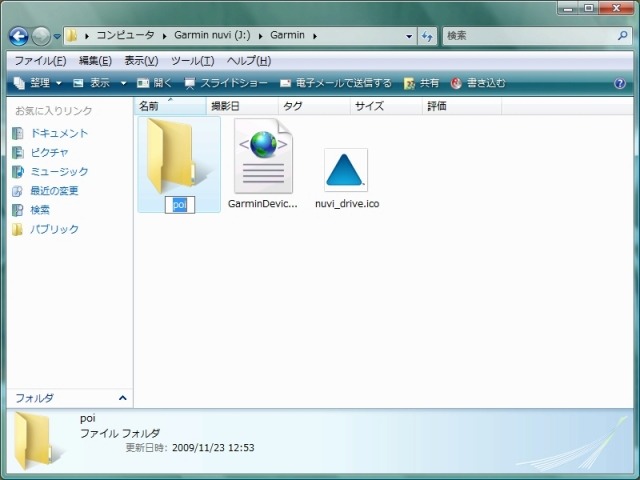Image resolution: width=640 pixels, height=480 pixels.
Task: Click the 書き込む burn toolbar button
Action: click(478, 83)
